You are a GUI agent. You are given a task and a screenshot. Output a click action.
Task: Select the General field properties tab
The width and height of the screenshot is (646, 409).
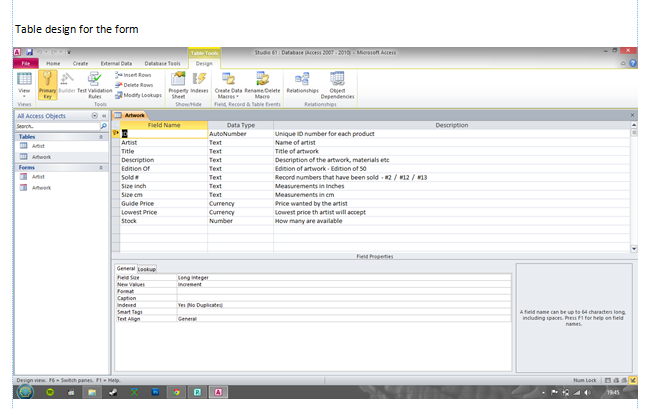(126, 269)
